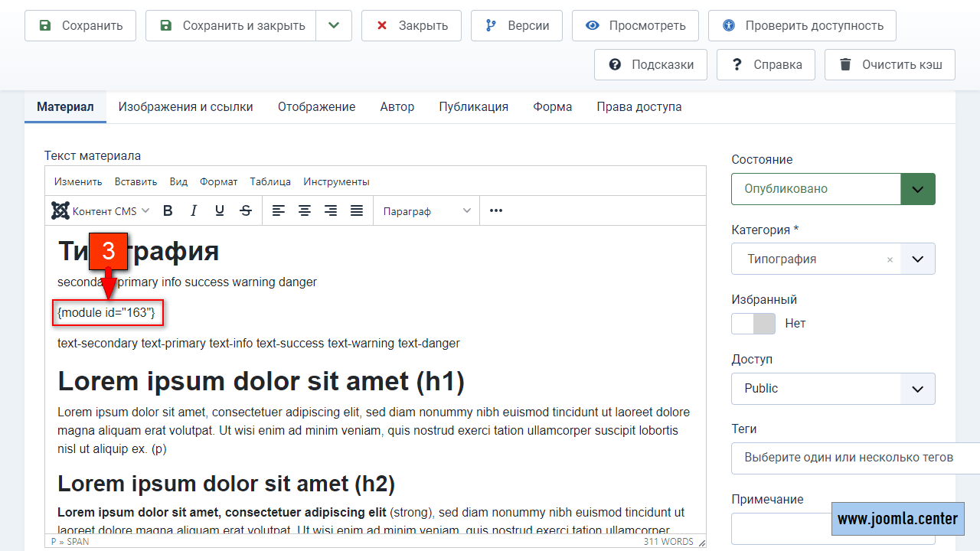Click the Bold formatting icon

[168, 211]
